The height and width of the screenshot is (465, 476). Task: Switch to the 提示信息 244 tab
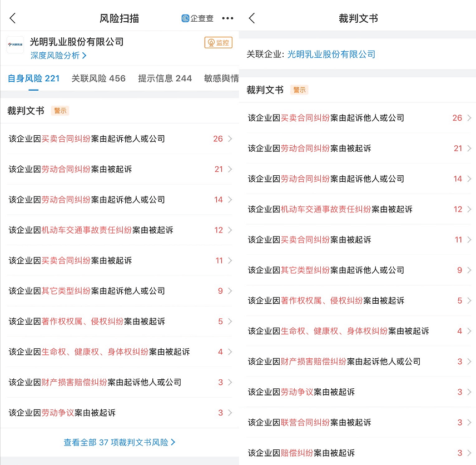[165, 78]
